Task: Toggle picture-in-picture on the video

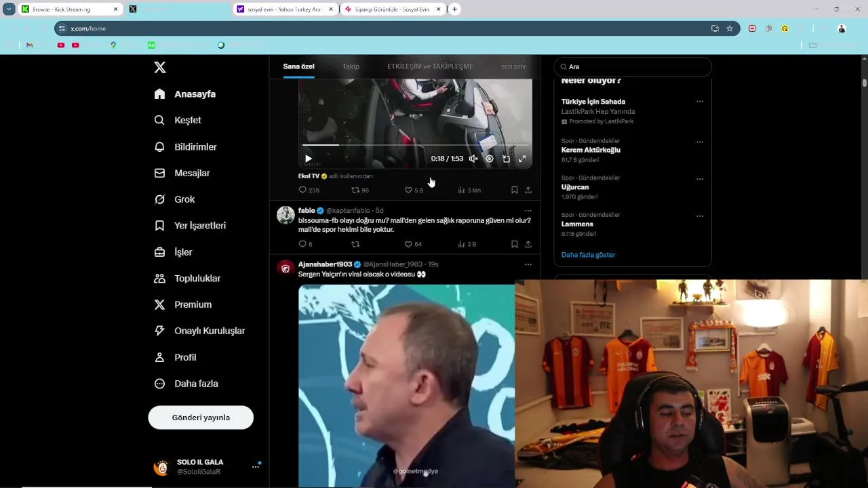Action: (x=506, y=159)
